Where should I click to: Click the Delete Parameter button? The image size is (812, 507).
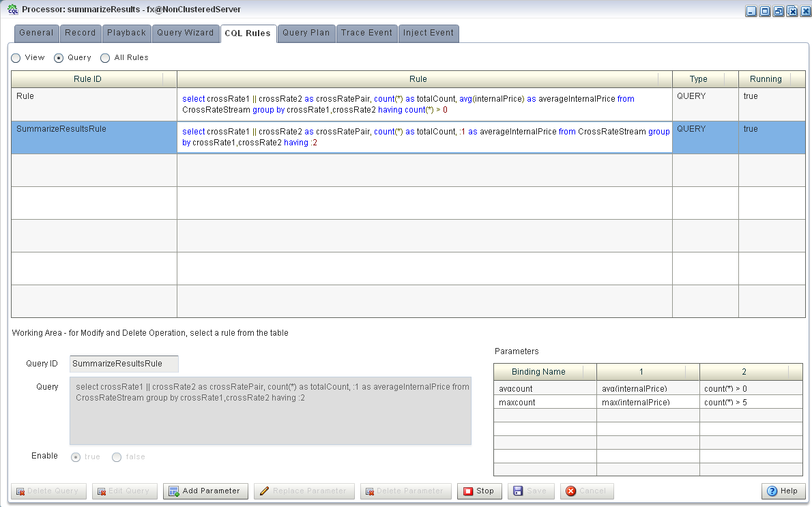pyautogui.click(x=405, y=491)
